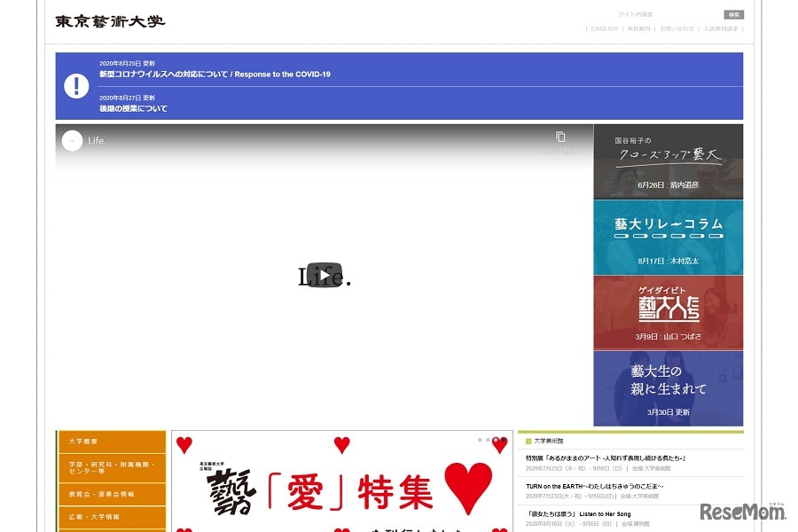The image size is (798, 532).
Task: Play the Life. video
Action: pyautogui.click(x=325, y=275)
